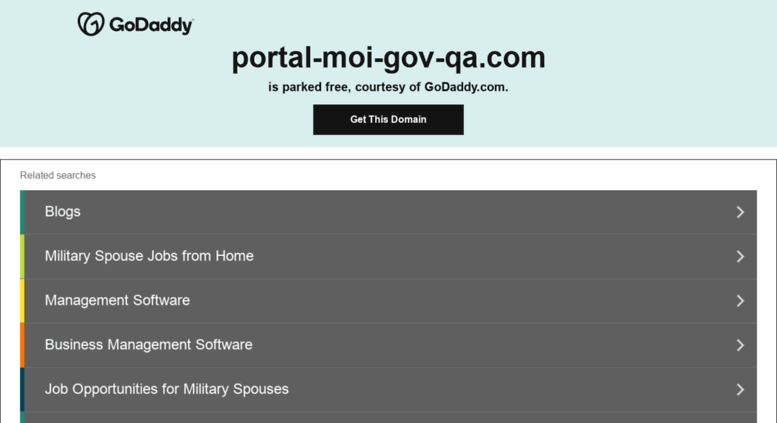Click the GoDaddy wordmark text

click(151, 25)
